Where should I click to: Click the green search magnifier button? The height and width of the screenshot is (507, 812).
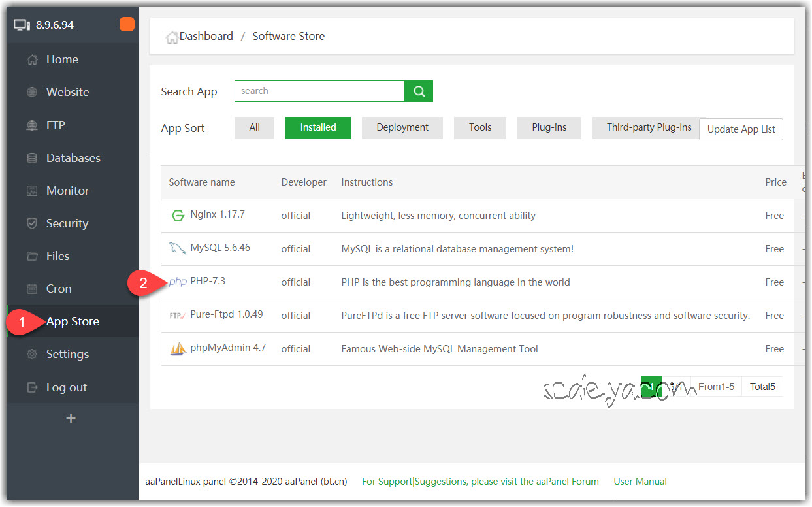[x=419, y=91]
